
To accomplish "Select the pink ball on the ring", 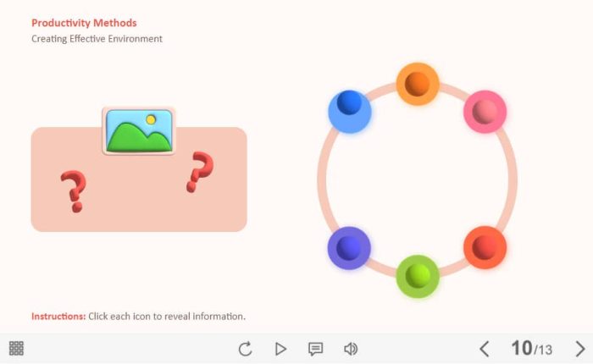I will tap(485, 112).
